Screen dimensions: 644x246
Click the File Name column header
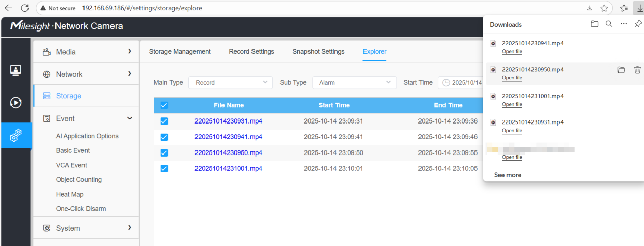click(x=229, y=105)
